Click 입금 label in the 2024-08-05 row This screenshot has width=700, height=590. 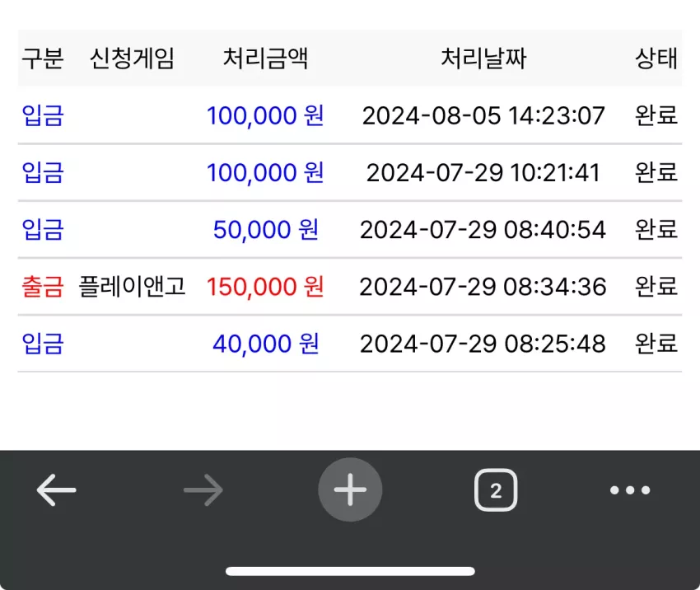click(43, 115)
